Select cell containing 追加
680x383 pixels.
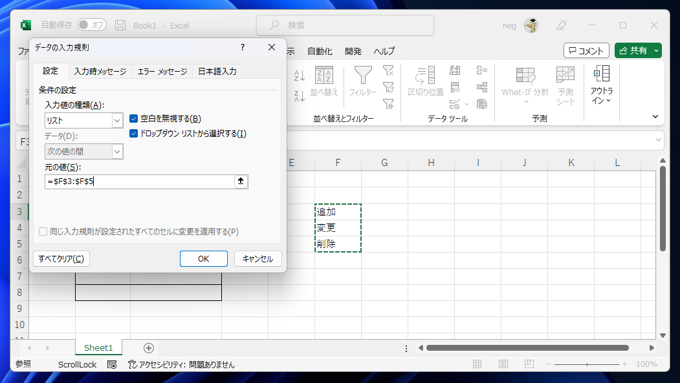click(338, 212)
